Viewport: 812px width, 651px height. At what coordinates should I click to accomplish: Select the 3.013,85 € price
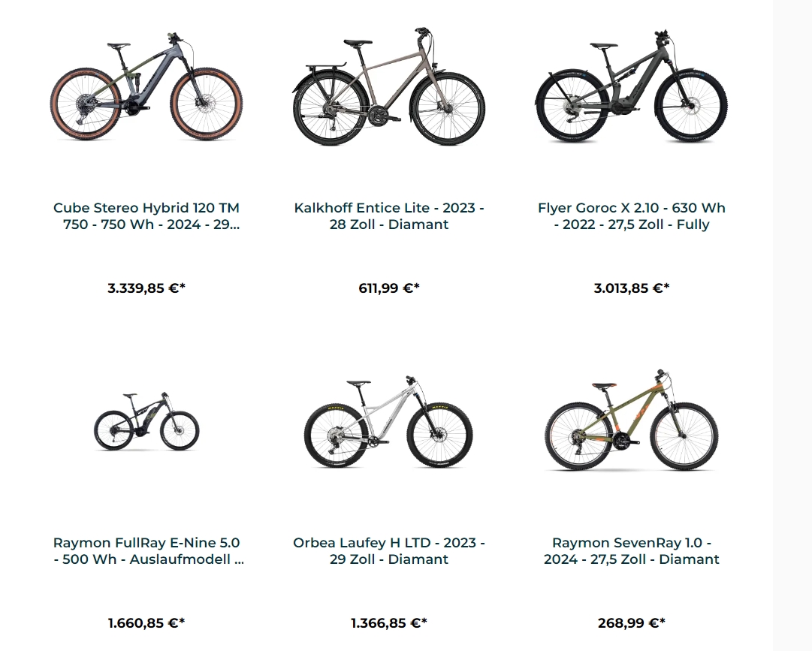tap(631, 288)
